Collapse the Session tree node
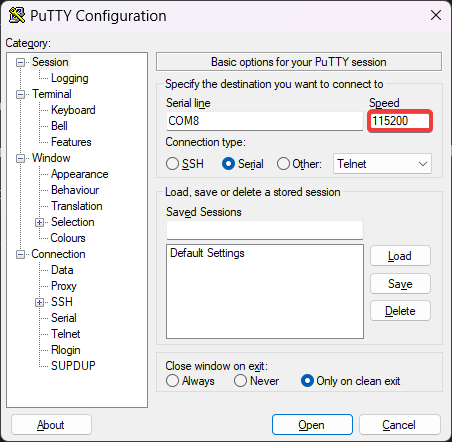Image resolution: width=452 pixels, height=442 pixels. point(20,62)
